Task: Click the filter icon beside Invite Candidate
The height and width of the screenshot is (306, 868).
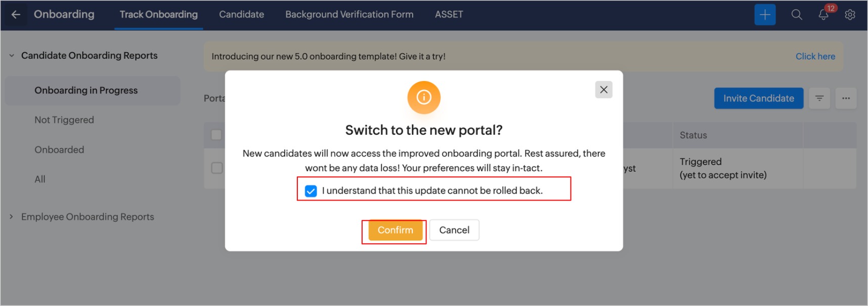Action: [x=819, y=98]
